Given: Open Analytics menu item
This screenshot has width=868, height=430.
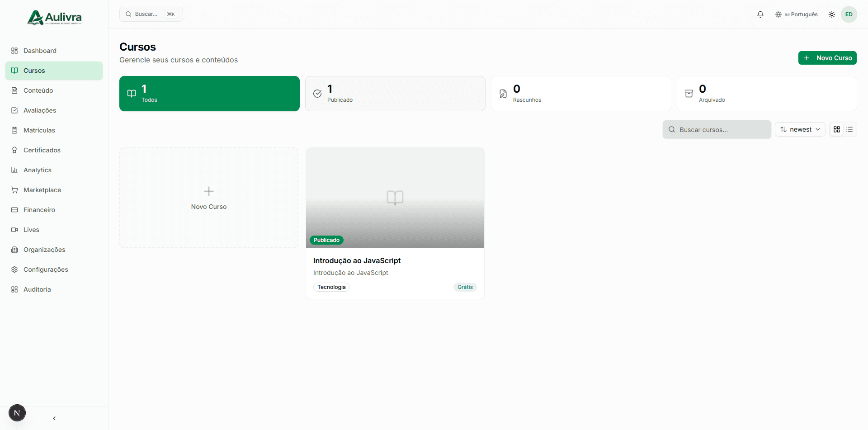Looking at the screenshot, I should 54,170.
